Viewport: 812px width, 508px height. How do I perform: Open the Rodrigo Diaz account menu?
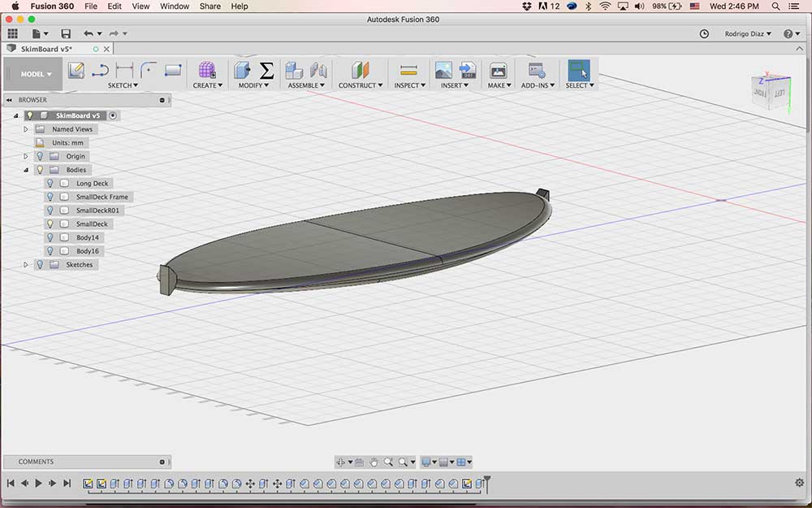pos(748,33)
